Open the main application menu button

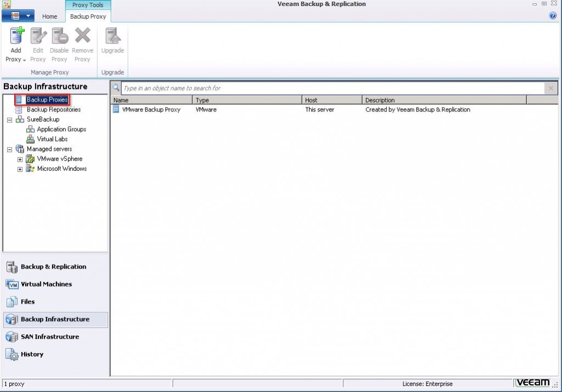tap(15, 15)
